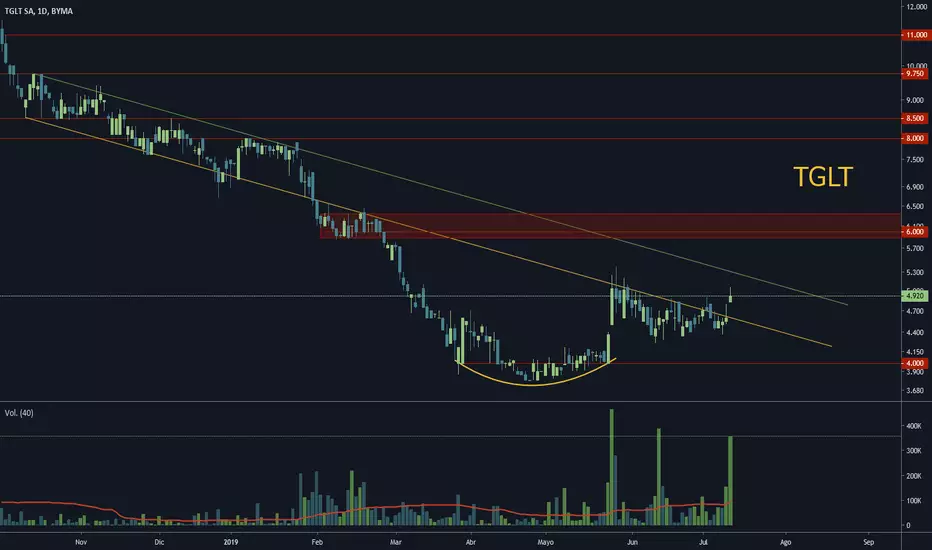Viewport: 932px width, 550px height.
Task: Click the 3.680 price axis value
Action: point(915,391)
